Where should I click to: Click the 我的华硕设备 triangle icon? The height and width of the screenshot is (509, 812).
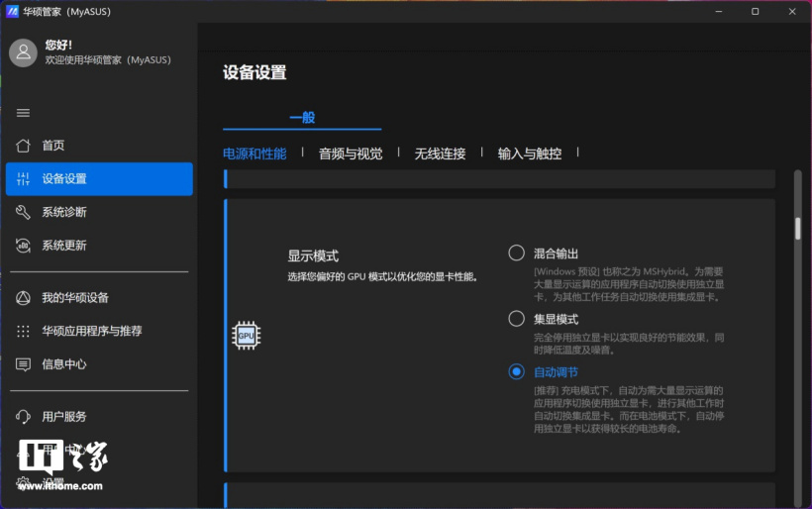point(23,298)
